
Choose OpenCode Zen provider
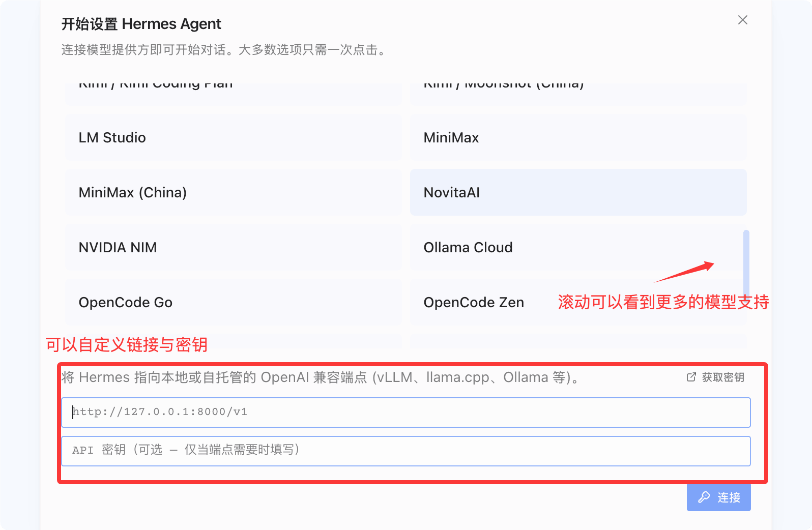tap(578, 302)
